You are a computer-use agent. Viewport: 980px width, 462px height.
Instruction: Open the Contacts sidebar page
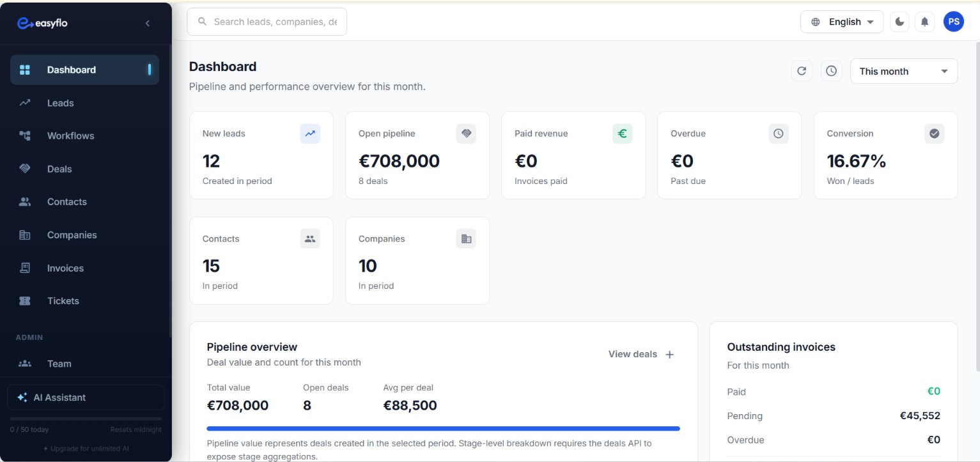(84, 202)
